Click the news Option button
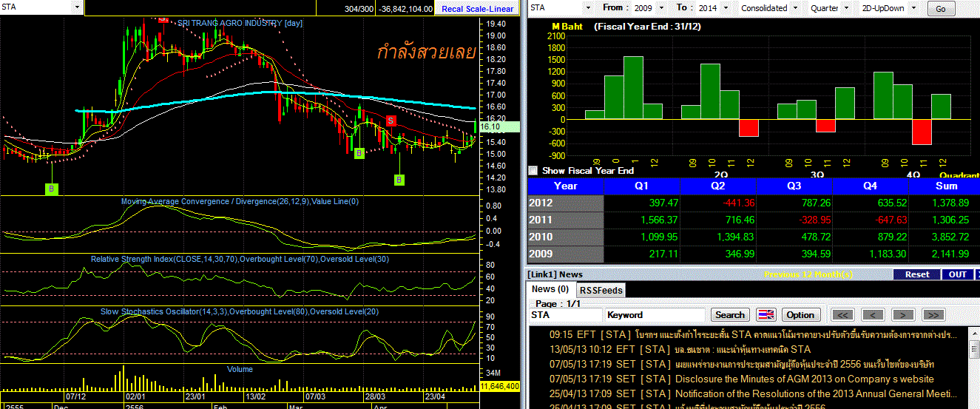Viewport: 980px width, 409px height. pyautogui.click(x=800, y=315)
